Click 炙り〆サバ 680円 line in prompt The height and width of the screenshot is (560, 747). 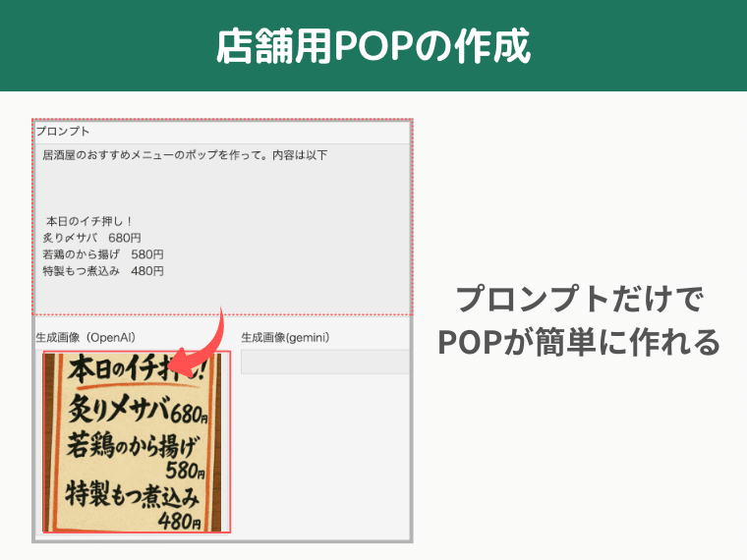[92, 238]
